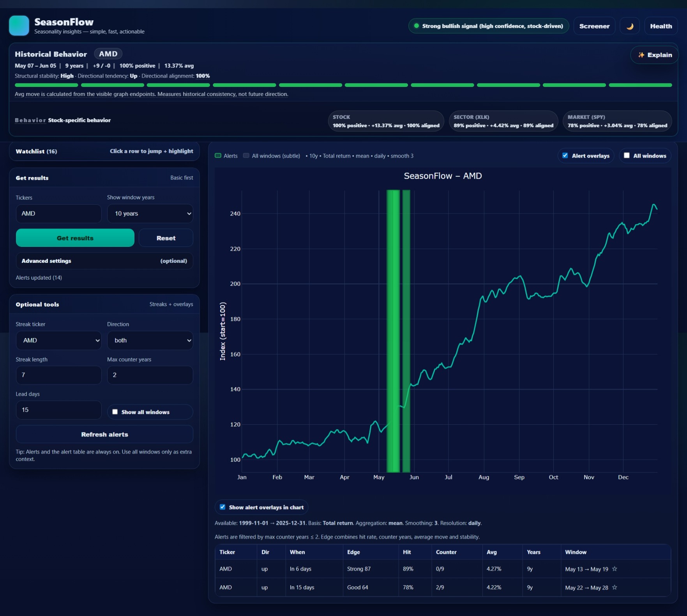Star the May 13 → May 19 window

[615, 569]
